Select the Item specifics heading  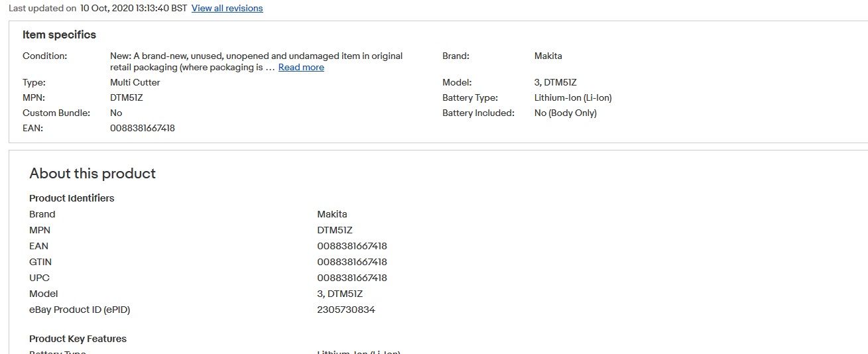click(59, 35)
